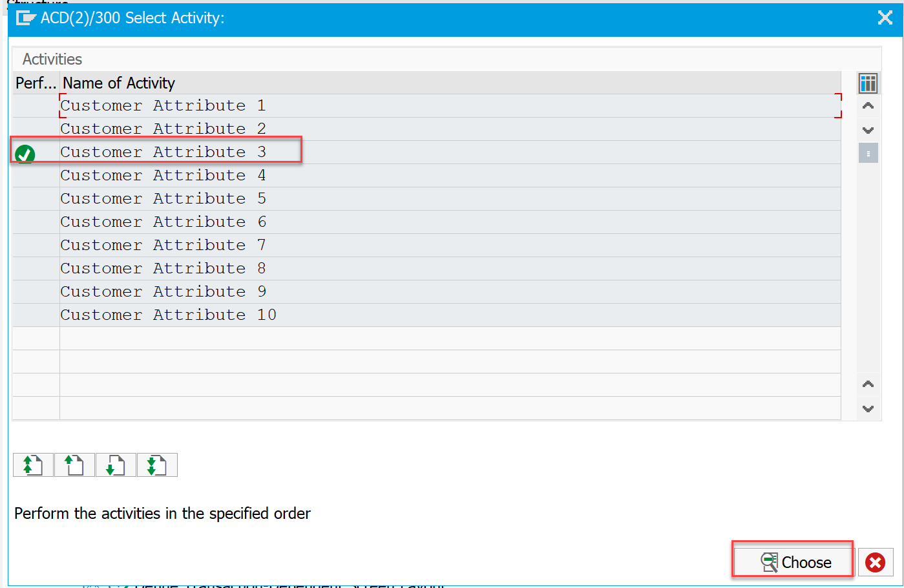
Task: Click the move to top document icon
Action: click(33, 465)
